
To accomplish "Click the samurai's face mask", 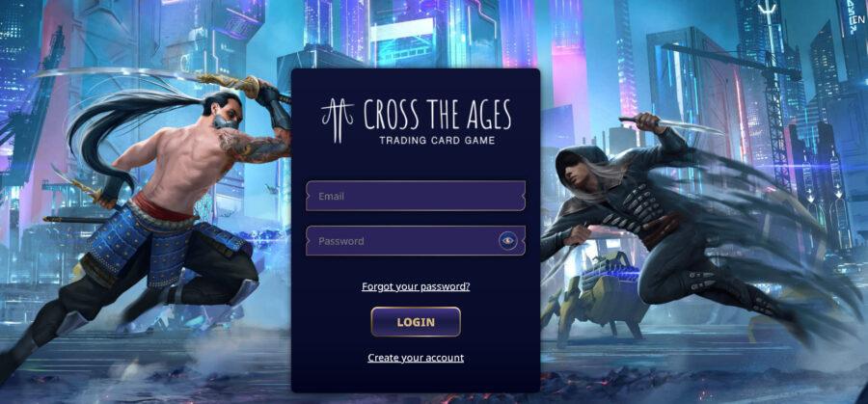I will 226,121.
